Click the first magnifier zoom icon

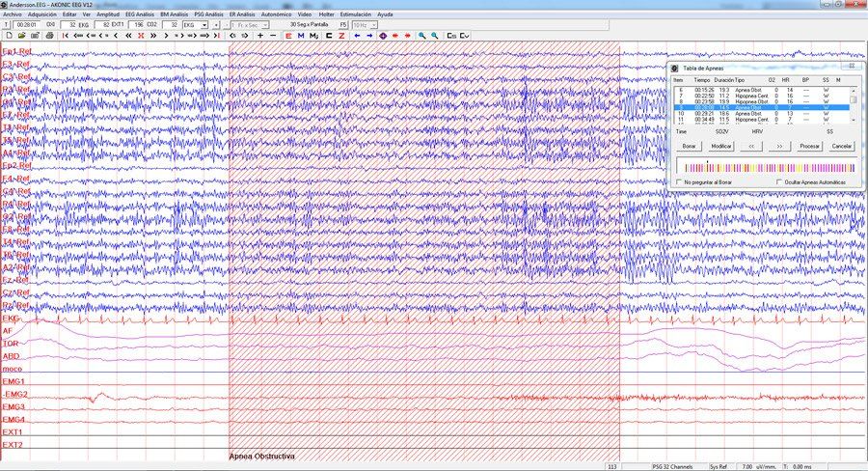click(421, 36)
